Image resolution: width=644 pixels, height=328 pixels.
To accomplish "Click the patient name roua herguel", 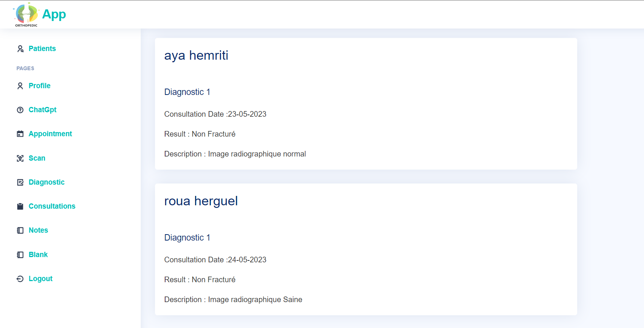I will (x=201, y=201).
